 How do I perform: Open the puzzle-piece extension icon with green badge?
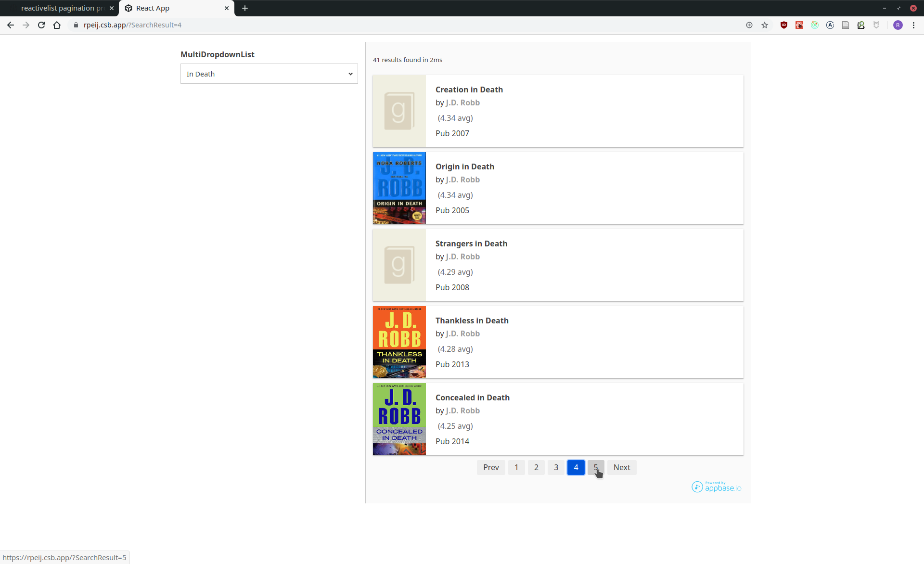tap(861, 25)
